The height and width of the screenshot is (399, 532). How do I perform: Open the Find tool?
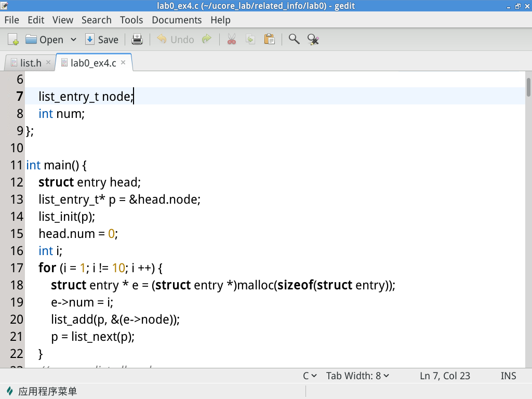pyautogui.click(x=294, y=39)
